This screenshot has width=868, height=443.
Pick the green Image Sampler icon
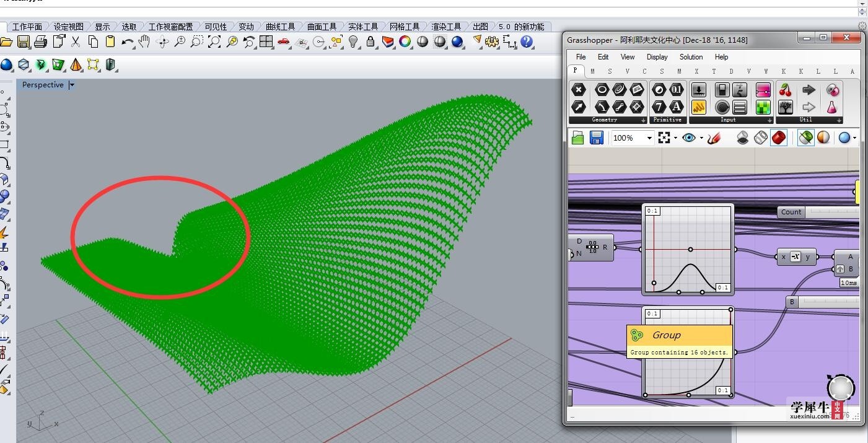763,107
